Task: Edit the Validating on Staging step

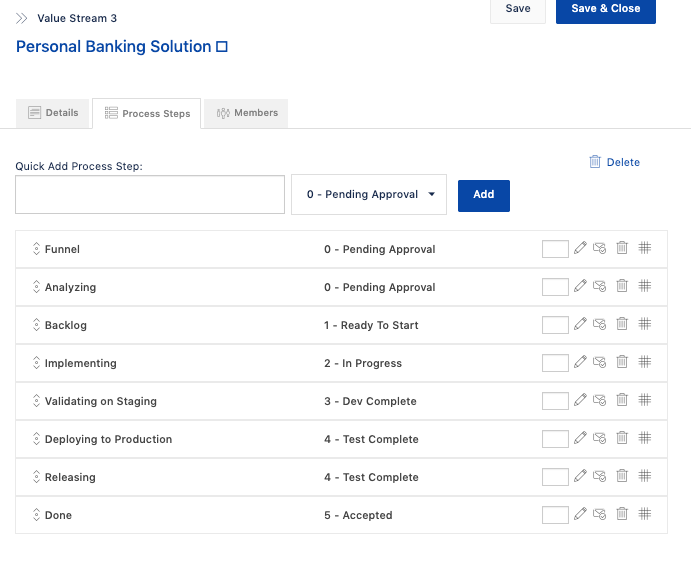Action: click(580, 400)
